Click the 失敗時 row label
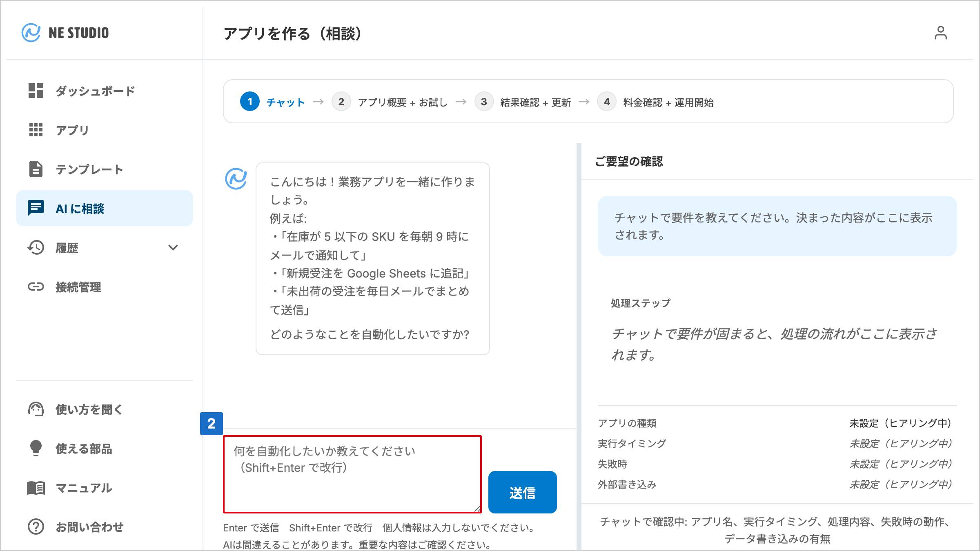Screen dimensions: 980x551 pyautogui.click(x=612, y=464)
